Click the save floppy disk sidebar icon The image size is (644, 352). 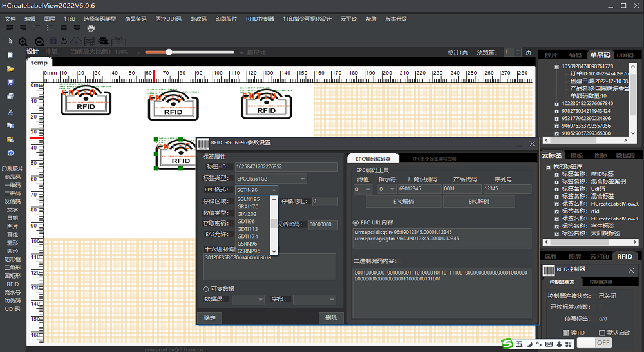pos(10,83)
